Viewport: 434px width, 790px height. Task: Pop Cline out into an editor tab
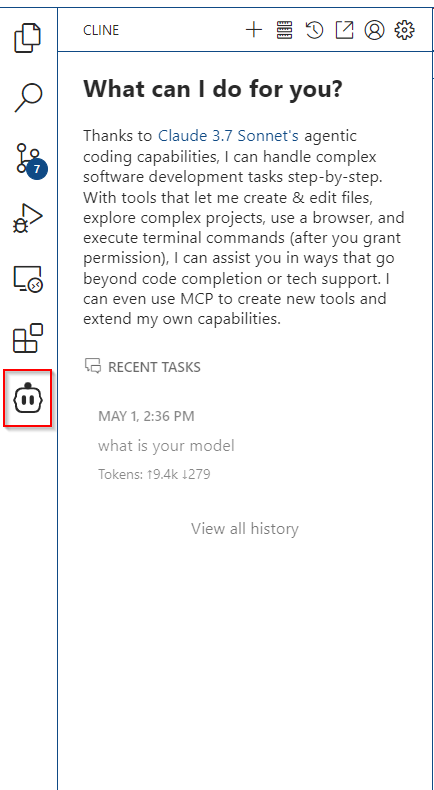[344, 30]
